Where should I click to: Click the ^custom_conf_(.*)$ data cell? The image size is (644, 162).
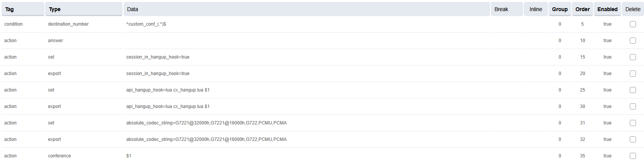click(x=146, y=24)
